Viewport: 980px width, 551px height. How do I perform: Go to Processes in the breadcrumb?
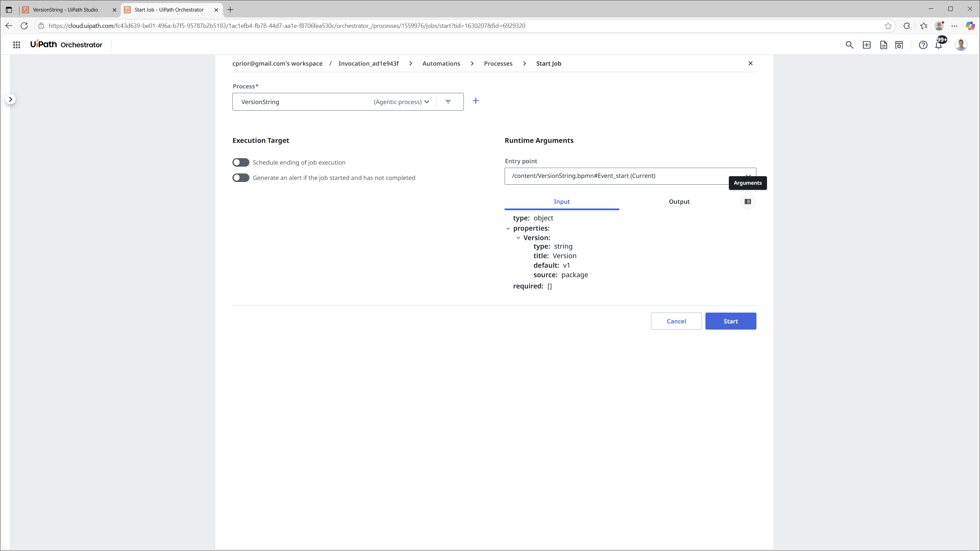click(x=498, y=64)
